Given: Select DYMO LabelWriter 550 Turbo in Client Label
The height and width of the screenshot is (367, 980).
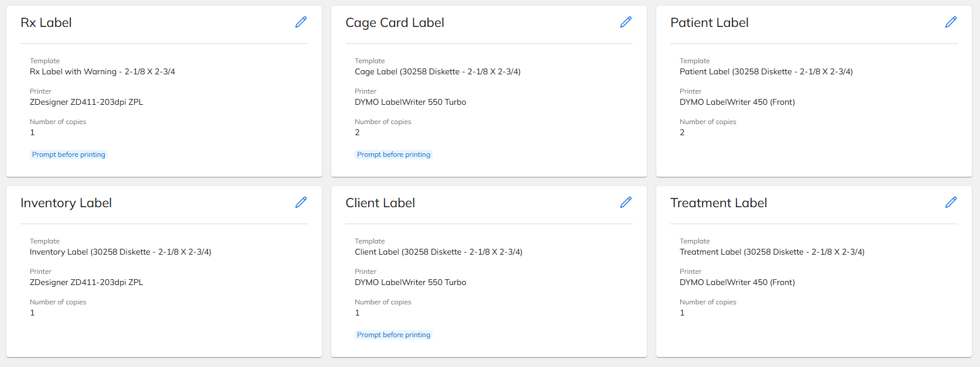Looking at the screenshot, I should [410, 282].
